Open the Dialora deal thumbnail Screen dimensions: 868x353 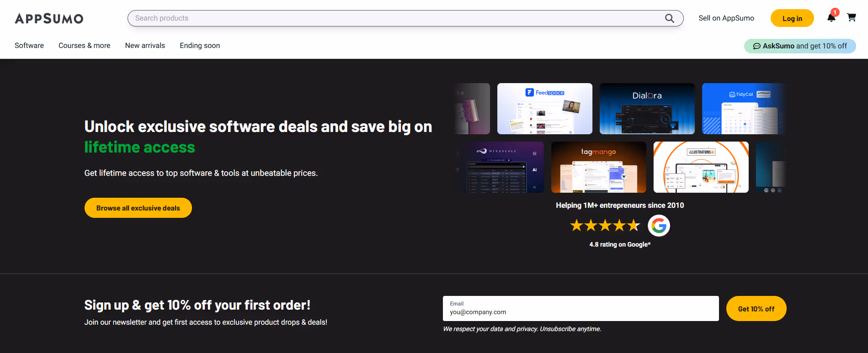tap(647, 109)
